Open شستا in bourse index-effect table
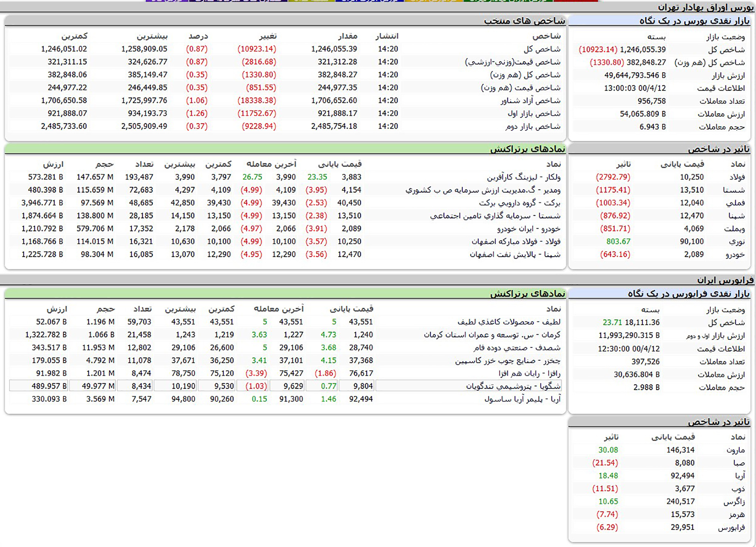Image resolution: width=756 pixels, height=547 pixels. tap(734, 190)
